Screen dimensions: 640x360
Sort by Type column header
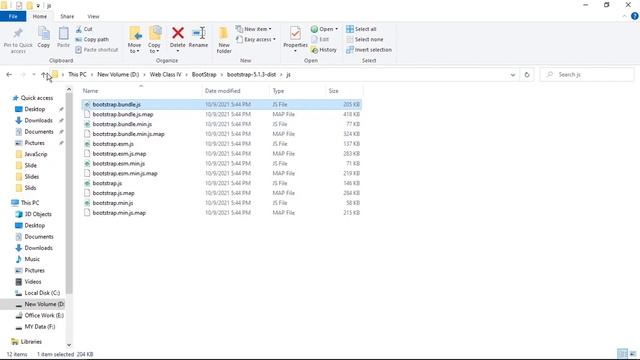[x=298, y=91]
